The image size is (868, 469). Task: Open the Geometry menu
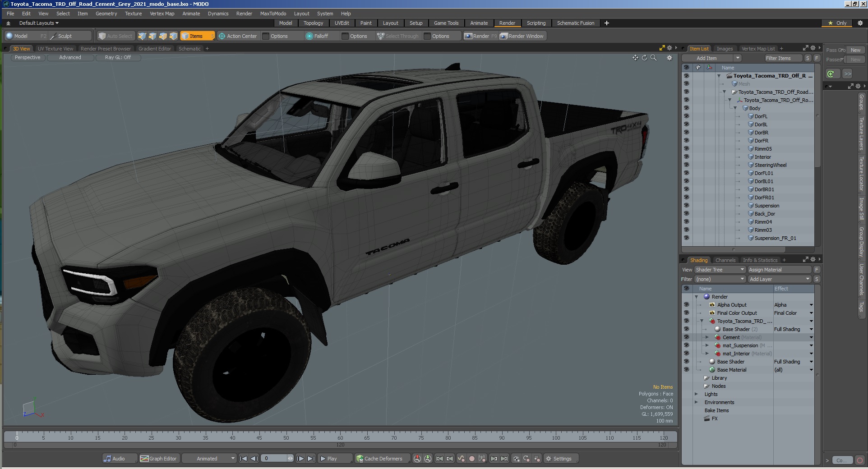point(106,14)
